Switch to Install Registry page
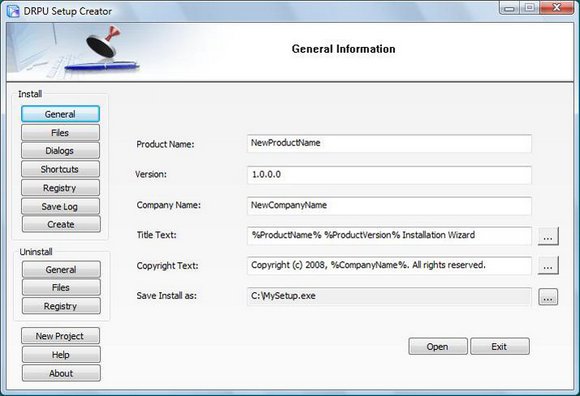 pos(60,188)
